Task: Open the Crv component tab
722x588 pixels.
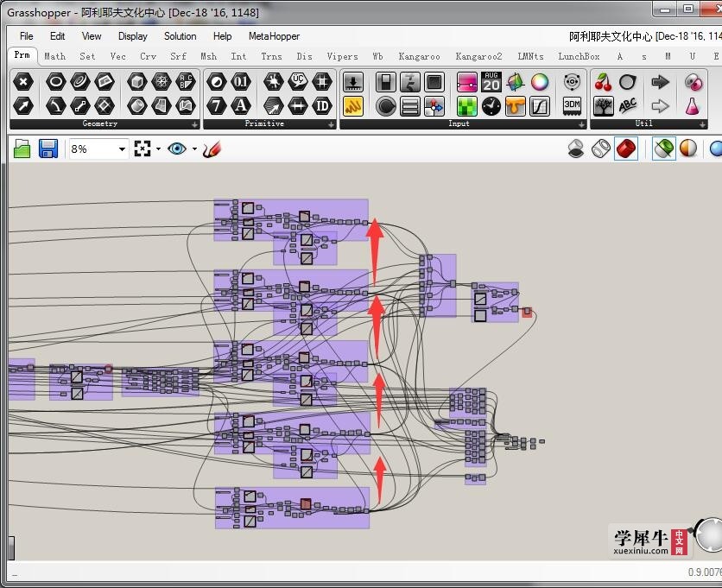Action: coord(148,56)
